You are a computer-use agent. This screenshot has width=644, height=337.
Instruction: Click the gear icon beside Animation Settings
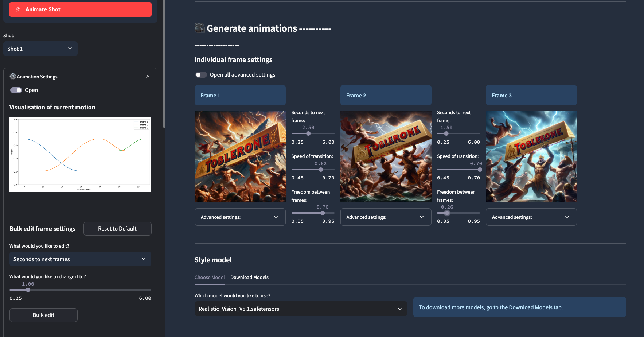click(x=13, y=76)
